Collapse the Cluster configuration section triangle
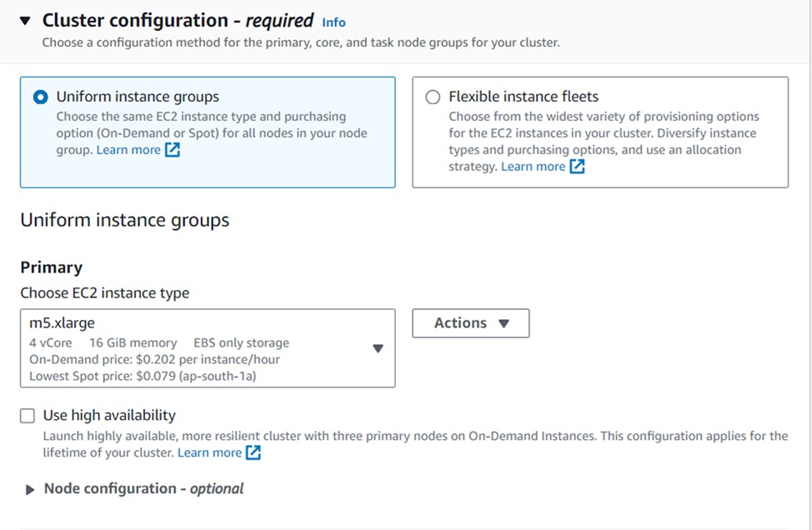Image resolution: width=812 pixels, height=530 pixels. tap(25, 21)
